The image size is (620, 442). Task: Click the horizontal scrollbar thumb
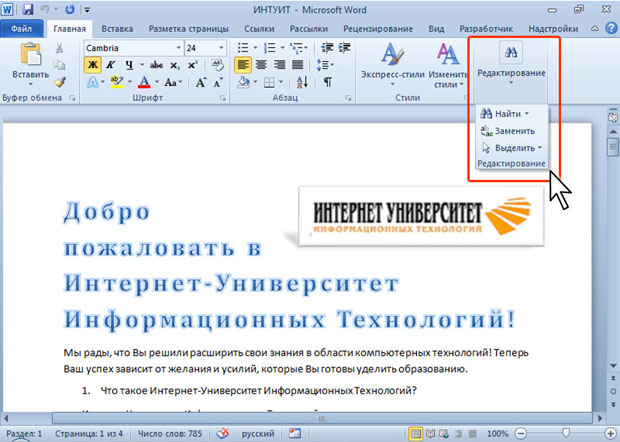click(x=322, y=418)
